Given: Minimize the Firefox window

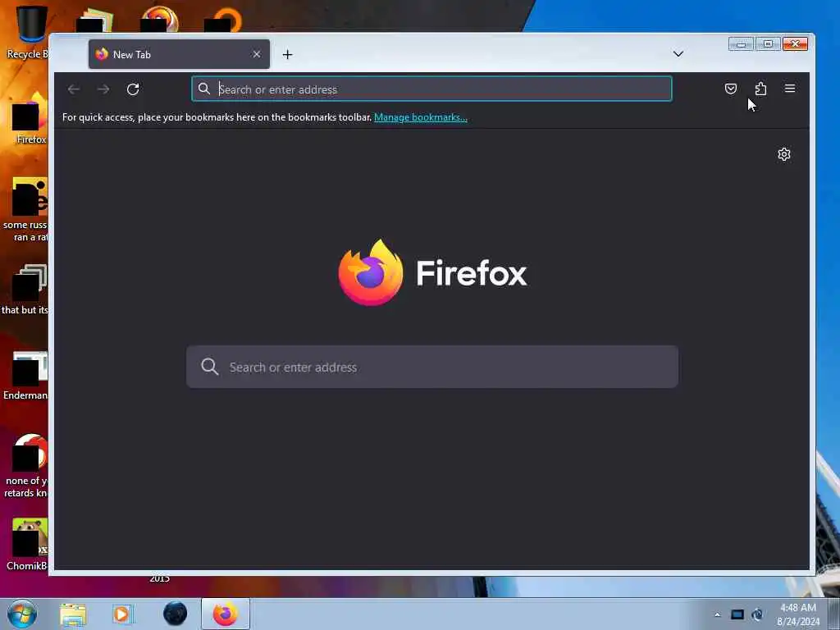Looking at the screenshot, I should click(x=741, y=44).
